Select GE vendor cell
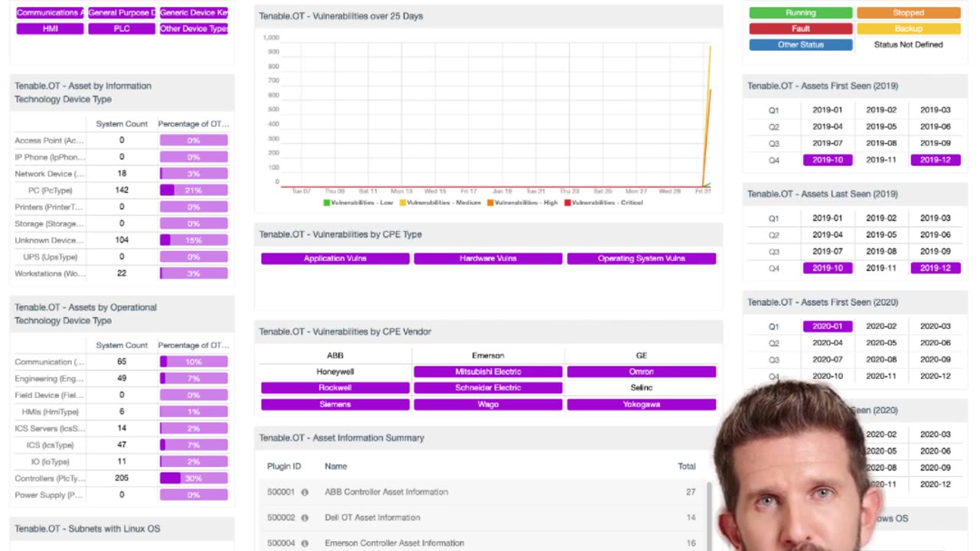980x551 pixels. [x=642, y=356]
